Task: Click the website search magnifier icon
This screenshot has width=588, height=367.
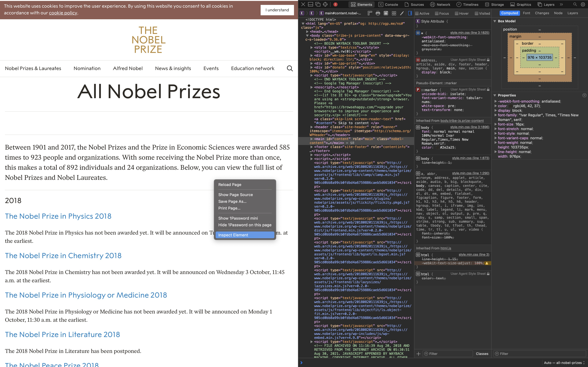Action: pyautogui.click(x=290, y=69)
